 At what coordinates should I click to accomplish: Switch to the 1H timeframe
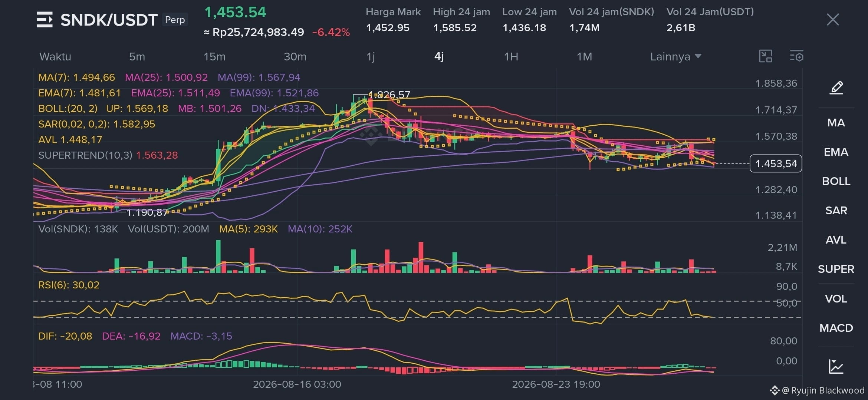(511, 57)
